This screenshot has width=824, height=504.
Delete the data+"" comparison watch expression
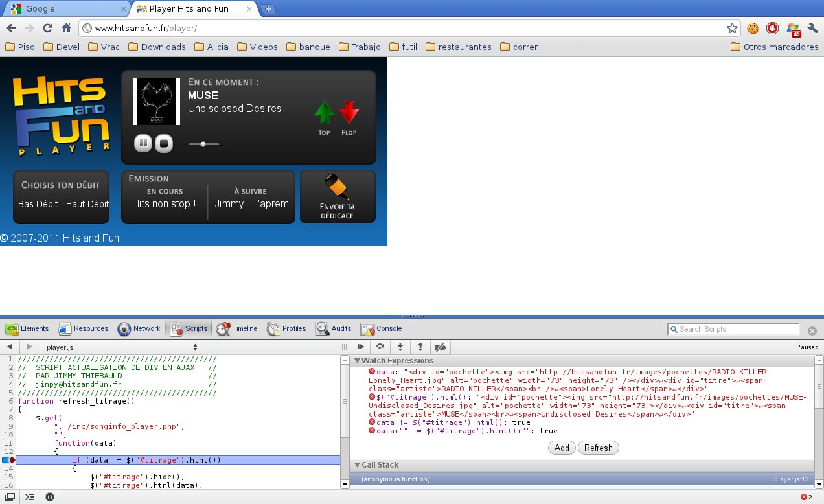tap(372, 431)
